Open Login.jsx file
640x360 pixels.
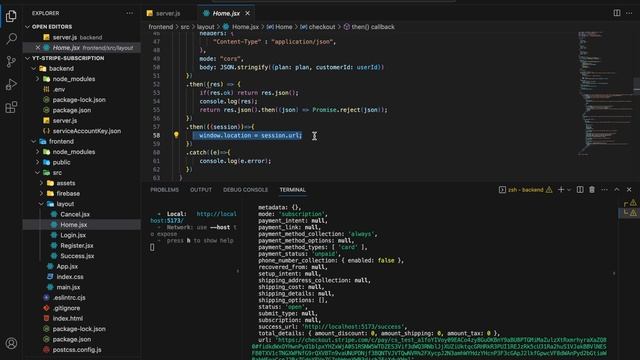coord(73,235)
